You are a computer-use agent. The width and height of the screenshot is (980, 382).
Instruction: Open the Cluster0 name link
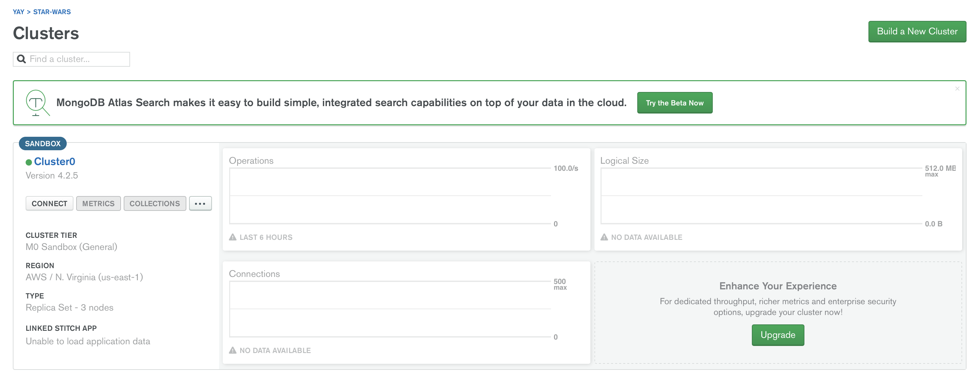click(54, 162)
